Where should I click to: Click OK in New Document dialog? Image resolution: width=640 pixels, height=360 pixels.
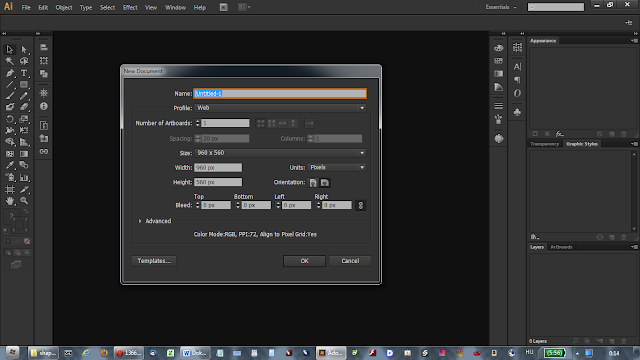point(304,261)
